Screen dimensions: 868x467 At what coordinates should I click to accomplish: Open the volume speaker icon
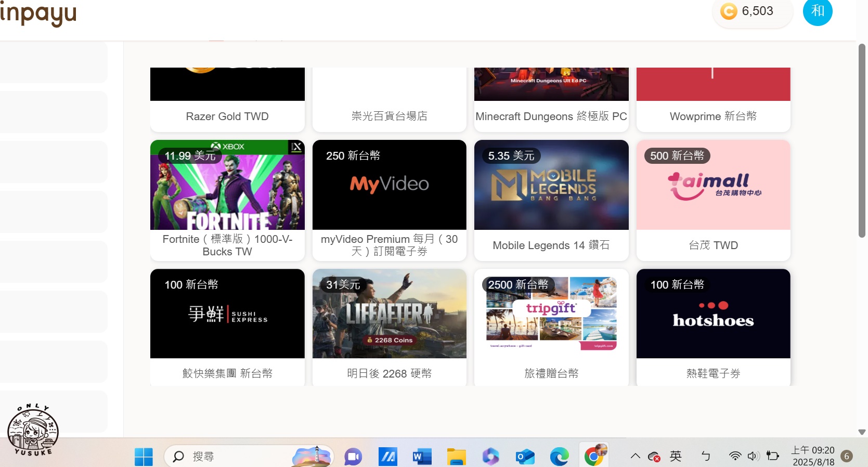(753, 456)
